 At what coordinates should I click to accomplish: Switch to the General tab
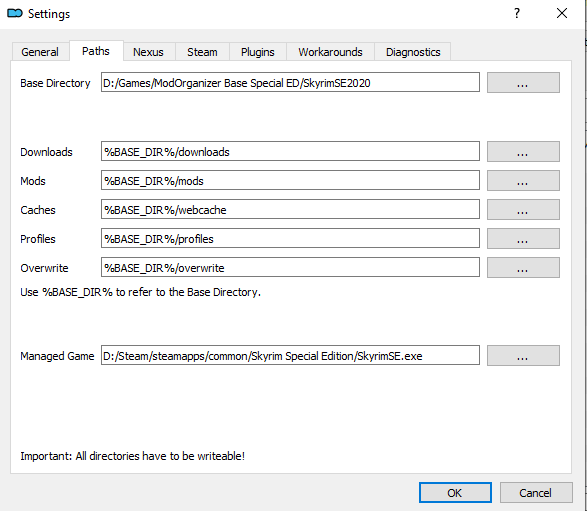pos(40,52)
